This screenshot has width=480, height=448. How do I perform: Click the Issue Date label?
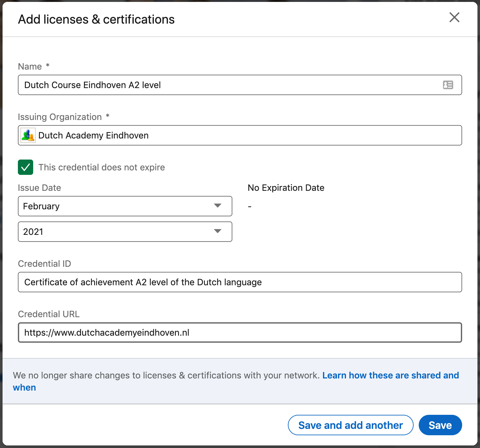[x=39, y=188]
